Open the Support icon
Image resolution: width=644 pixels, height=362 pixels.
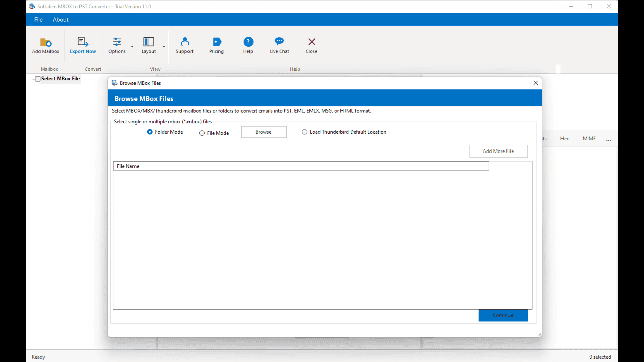click(185, 42)
